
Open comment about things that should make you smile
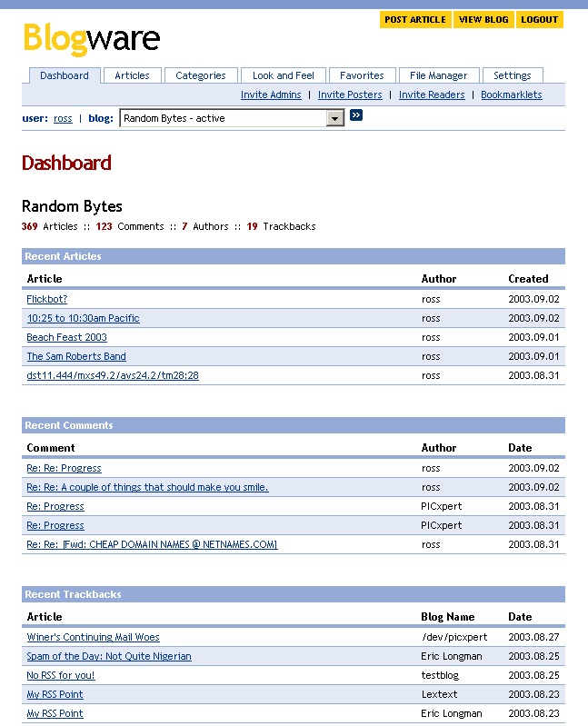[x=147, y=487]
